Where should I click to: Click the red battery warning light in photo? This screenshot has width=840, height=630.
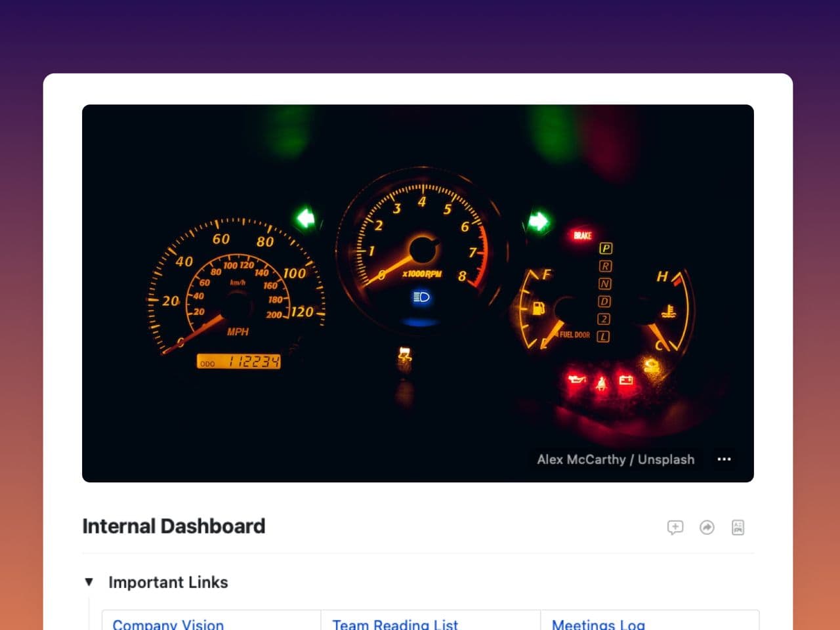626,381
